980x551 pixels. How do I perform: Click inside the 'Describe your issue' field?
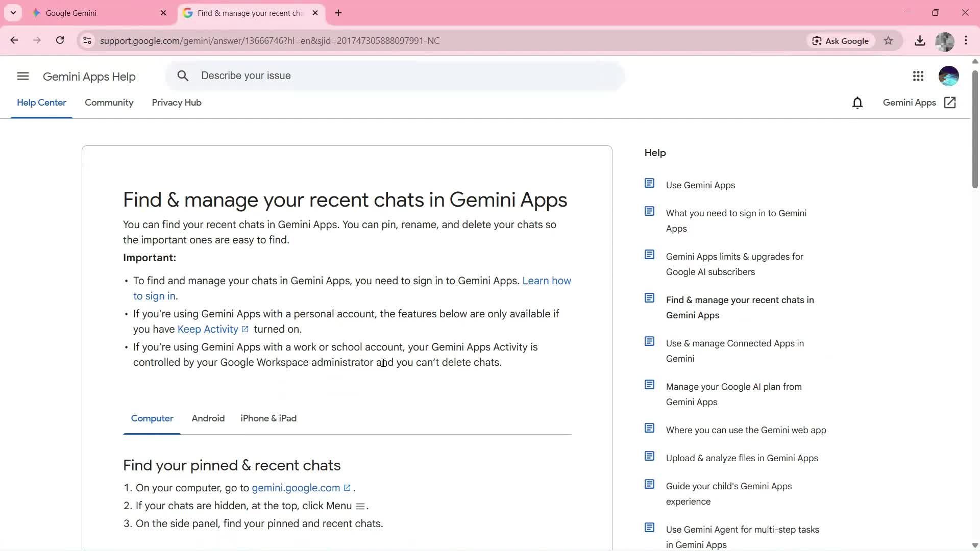357,76
